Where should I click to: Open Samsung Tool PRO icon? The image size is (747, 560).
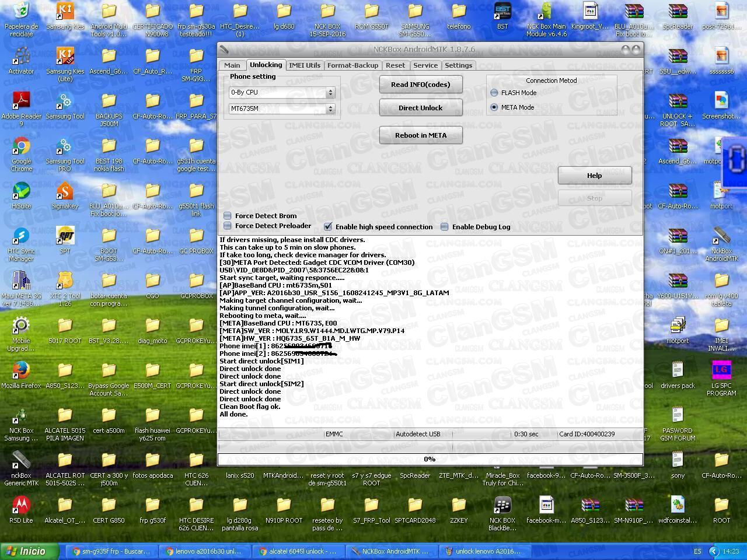(x=65, y=155)
